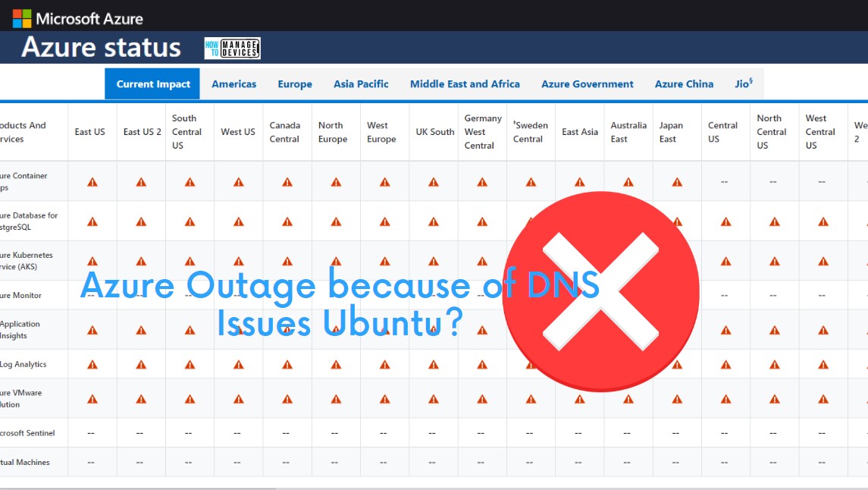This screenshot has height=490, width=868.
Task: Click VMware Solution East Asia warning icon
Action: (x=580, y=399)
